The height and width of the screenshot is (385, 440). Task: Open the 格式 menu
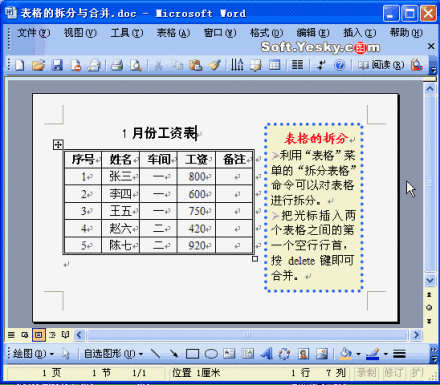click(266, 33)
